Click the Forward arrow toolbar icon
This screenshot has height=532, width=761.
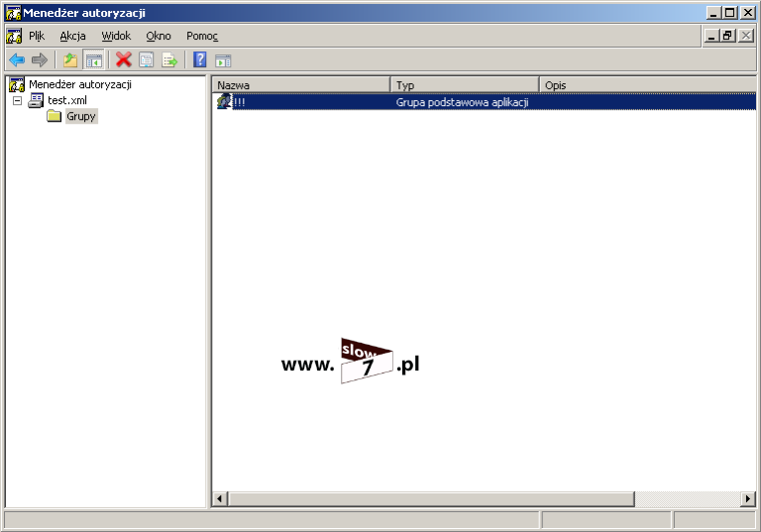click(x=40, y=60)
